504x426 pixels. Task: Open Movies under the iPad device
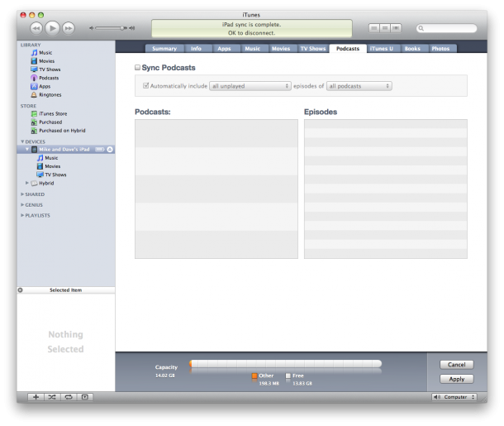point(52,166)
